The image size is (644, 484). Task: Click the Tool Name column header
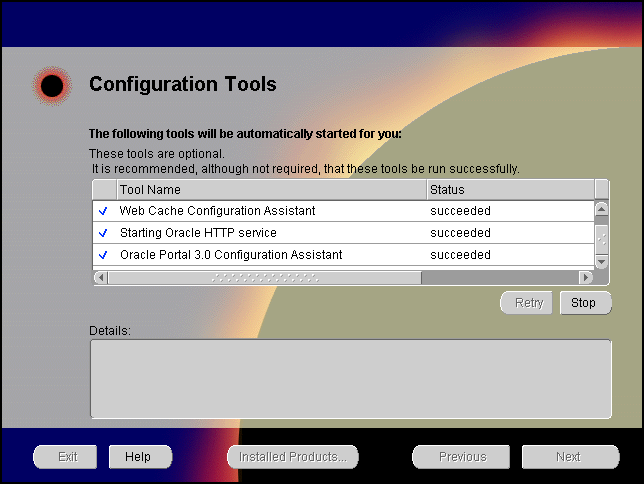click(x=271, y=190)
